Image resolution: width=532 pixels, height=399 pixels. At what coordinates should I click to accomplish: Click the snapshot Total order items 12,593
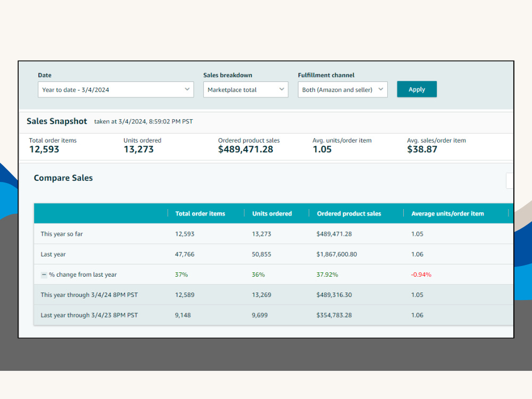44,149
